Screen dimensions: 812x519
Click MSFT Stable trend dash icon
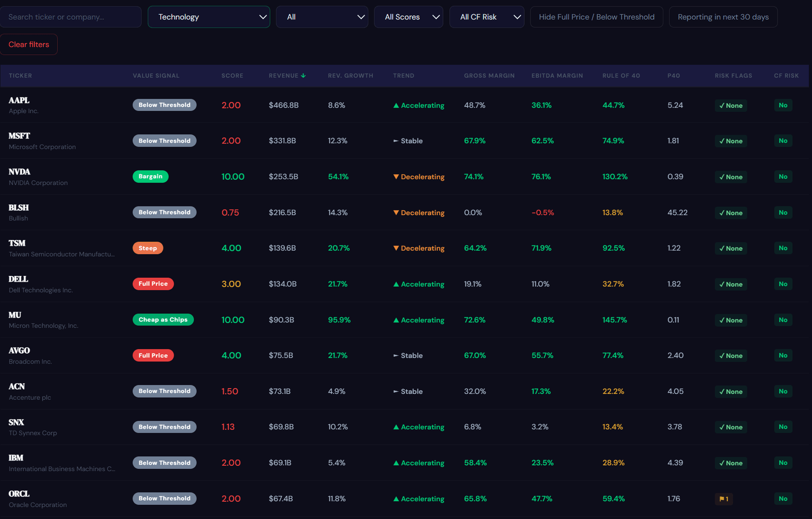coord(396,141)
